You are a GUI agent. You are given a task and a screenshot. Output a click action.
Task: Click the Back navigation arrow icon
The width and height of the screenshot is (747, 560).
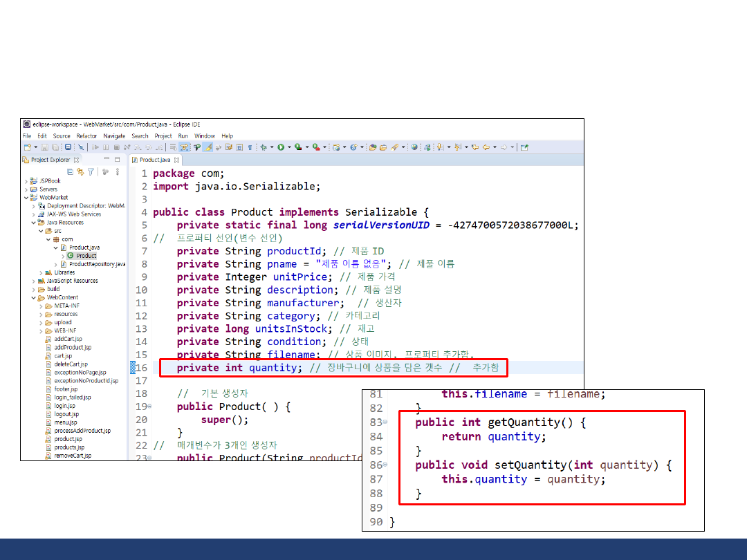tap(486, 147)
